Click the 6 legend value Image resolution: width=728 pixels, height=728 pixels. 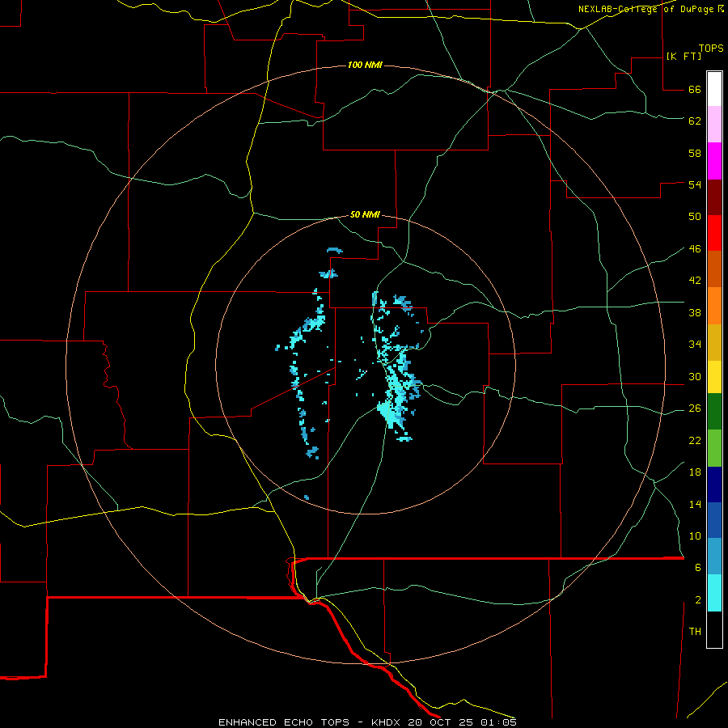(698, 567)
